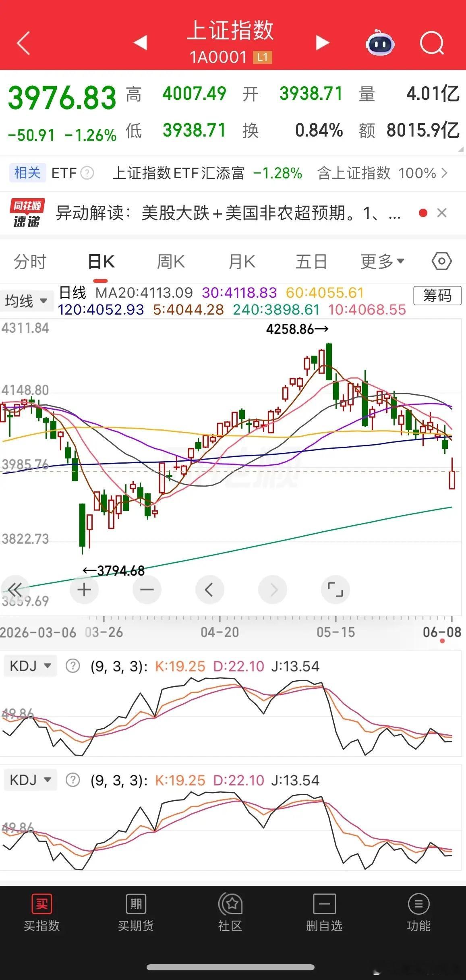Tap the 买期货 icon in bottom bar

point(136,913)
